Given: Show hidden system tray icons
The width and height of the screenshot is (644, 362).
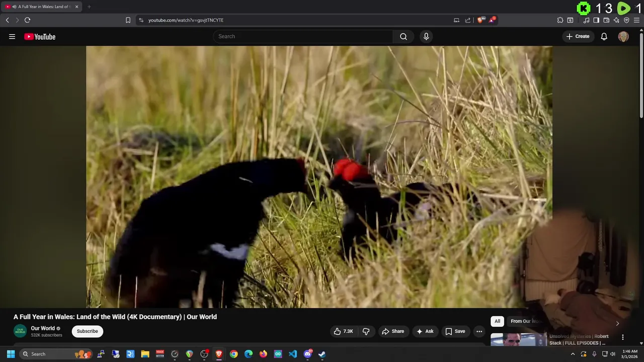Looking at the screenshot, I should 573,354.
